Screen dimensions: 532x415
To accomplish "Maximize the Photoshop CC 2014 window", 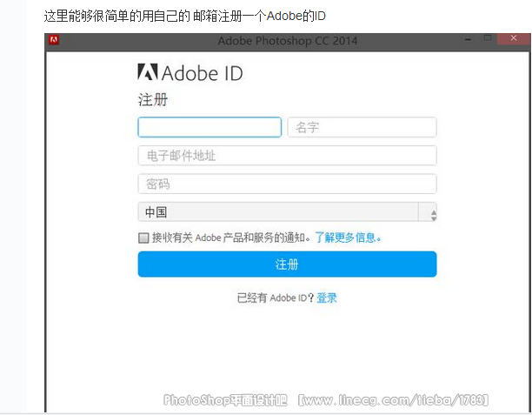I will coord(488,38).
